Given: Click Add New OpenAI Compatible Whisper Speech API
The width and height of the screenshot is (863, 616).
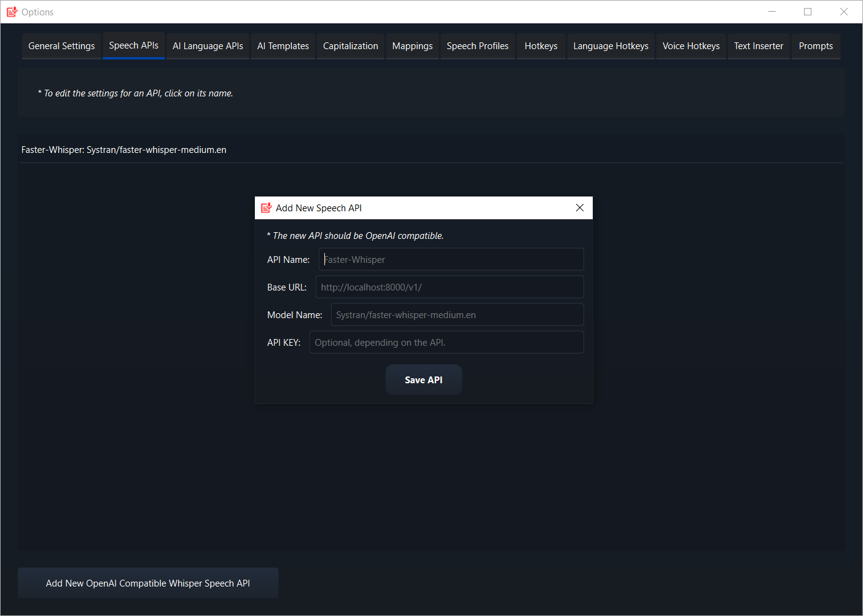Looking at the screenshot, I should [x=147, y=583].
